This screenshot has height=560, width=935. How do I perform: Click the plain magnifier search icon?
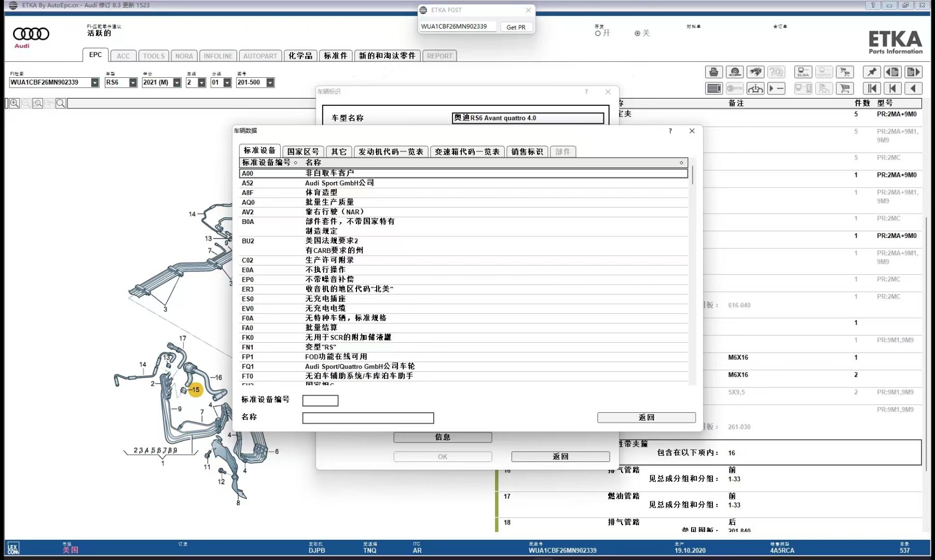[x=61, y=103]
